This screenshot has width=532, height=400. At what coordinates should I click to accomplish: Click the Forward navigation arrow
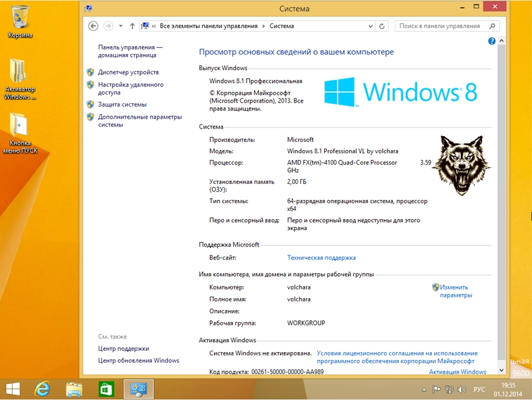click(108, 26)
